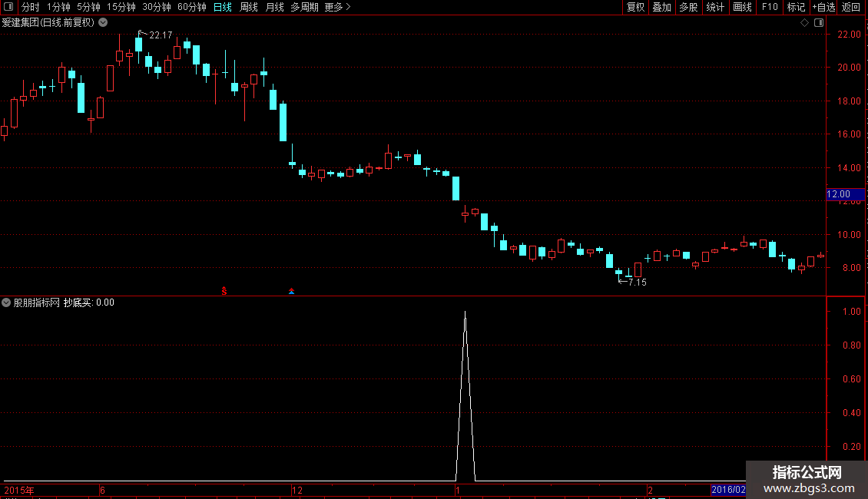Select the 1分钟 period

pyautogui.click(x=58, y=7)
